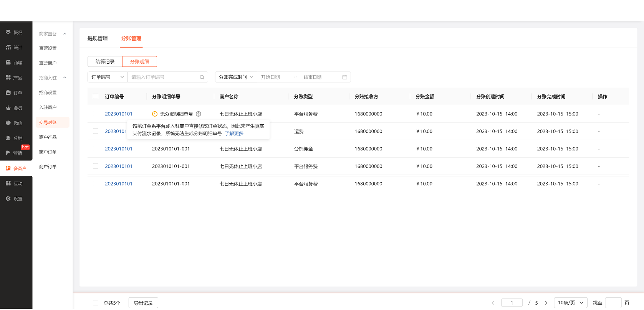Open the 互动 interaction sidebar icon

coord(8,183)
